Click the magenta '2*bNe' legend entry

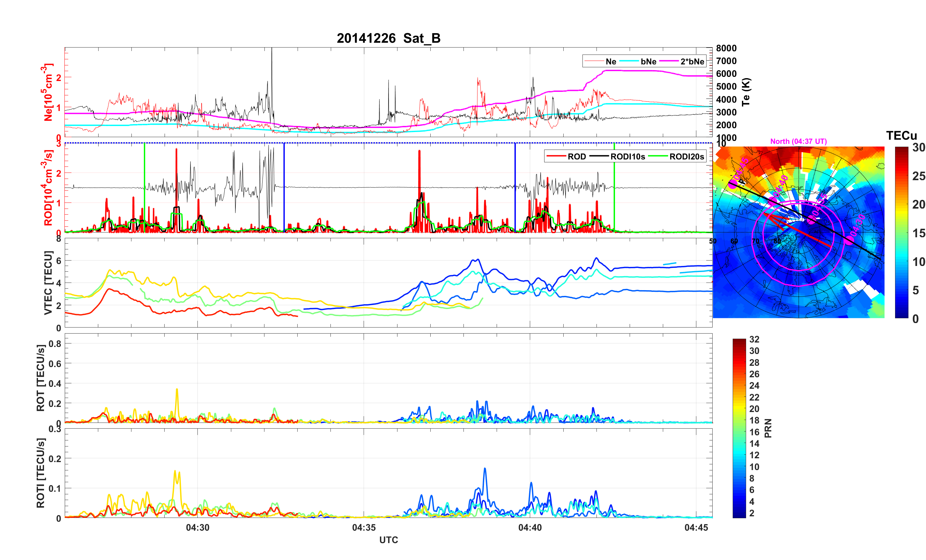pyautogui.click(x=692, y=62)
